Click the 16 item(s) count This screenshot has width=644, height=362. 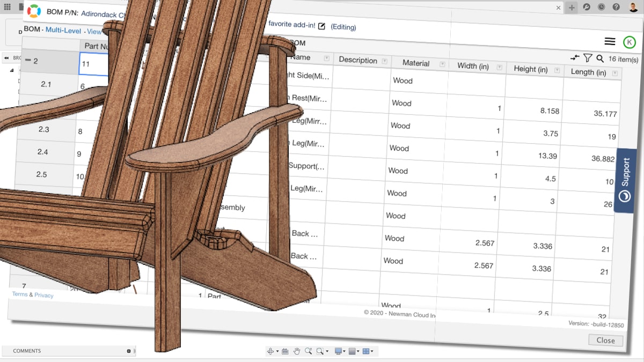coord(623,60)
